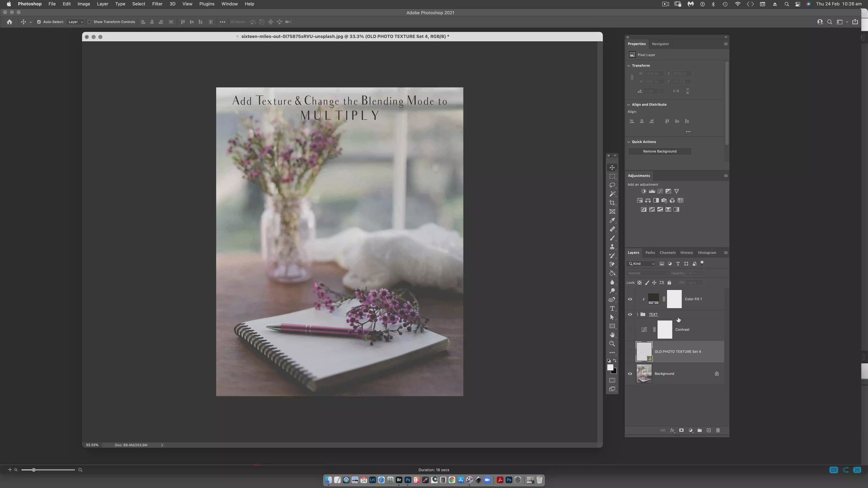The image size is (868, 488).
Task: Select the Horizontal Type tool
Action: coord(612,308)
